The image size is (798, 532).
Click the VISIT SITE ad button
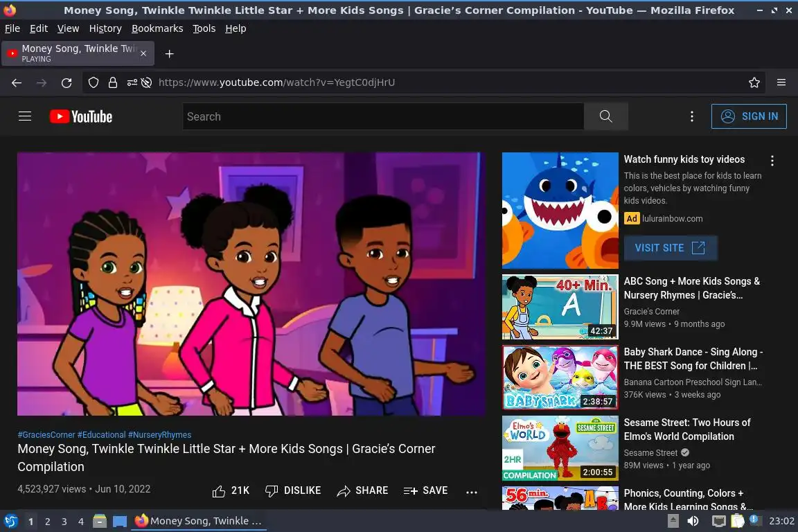click(671, 248)
